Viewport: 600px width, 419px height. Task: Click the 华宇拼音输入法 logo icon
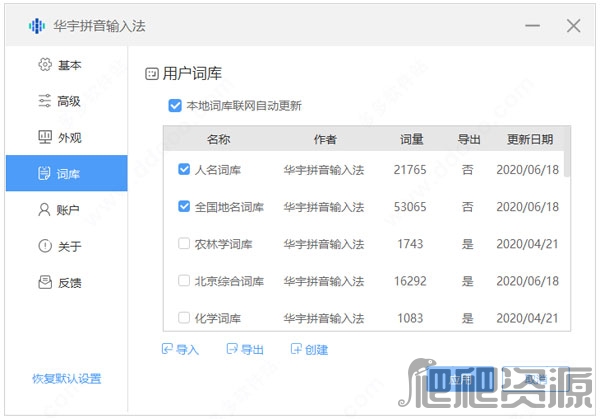37,26
